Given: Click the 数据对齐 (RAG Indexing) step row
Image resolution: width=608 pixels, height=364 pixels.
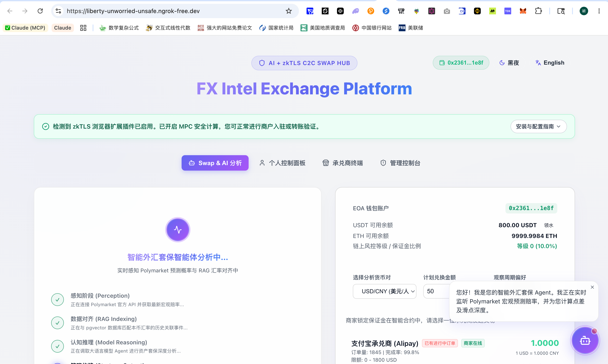Looking at the screenshot, I should click(178, 323).
